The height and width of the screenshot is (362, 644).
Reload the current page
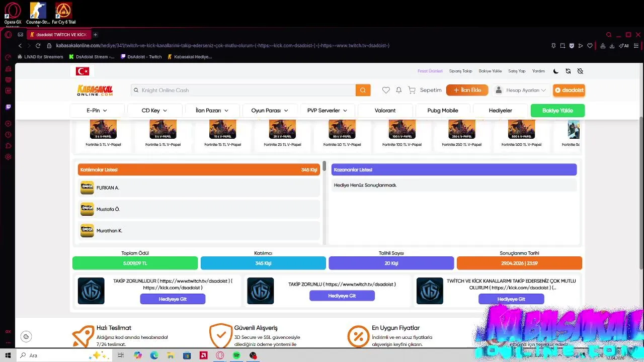(38, 46)
